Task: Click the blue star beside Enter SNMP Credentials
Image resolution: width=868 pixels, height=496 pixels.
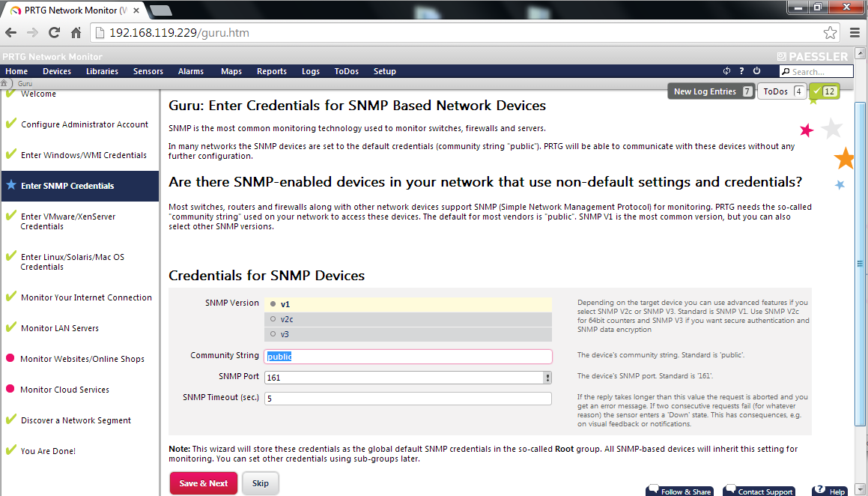Action: [x=10, y=184]
